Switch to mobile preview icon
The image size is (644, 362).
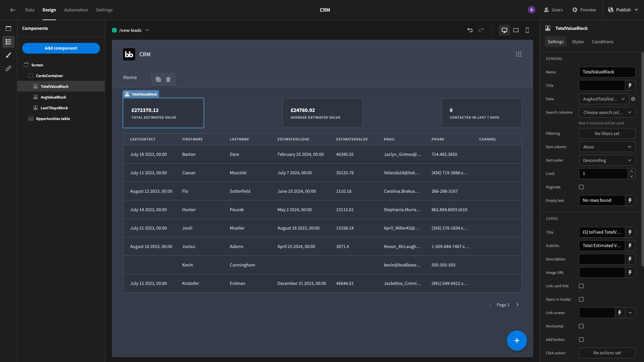527,30
